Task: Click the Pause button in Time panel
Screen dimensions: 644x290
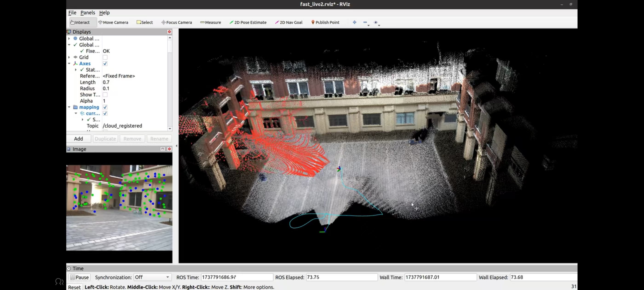Action: coord(80,277)
